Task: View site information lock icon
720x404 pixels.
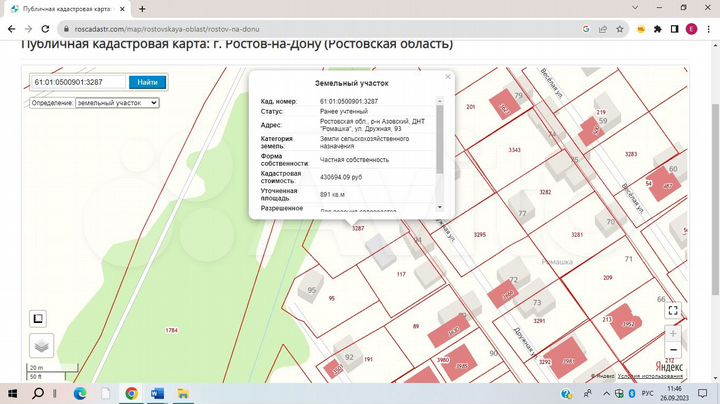Action: point(66,29)
